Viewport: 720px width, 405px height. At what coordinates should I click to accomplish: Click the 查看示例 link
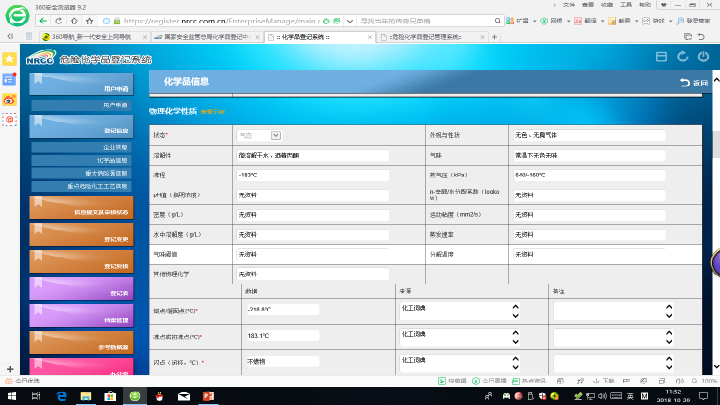pos(213,110)
